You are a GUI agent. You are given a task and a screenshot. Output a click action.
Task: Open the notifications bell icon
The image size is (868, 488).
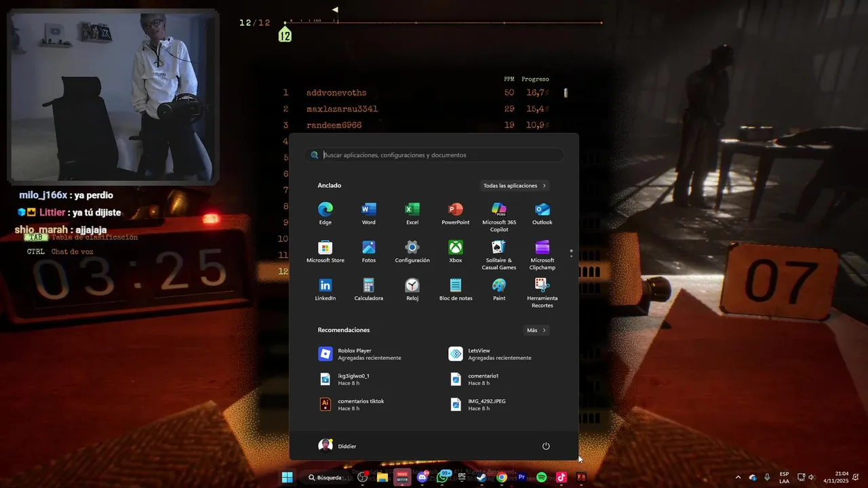click(857, 477)
